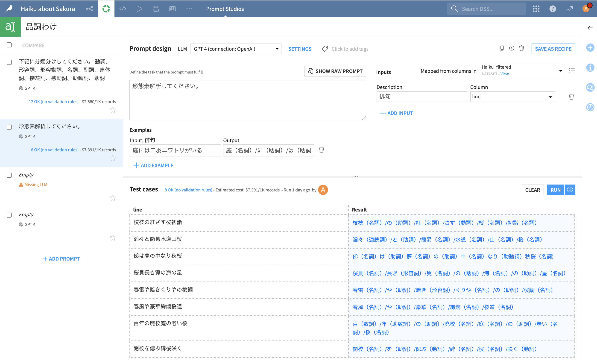The height and width of the screenshot is (364, 597).
Task: Open the LLM GPT 4 dropdown
Action: 235,49
